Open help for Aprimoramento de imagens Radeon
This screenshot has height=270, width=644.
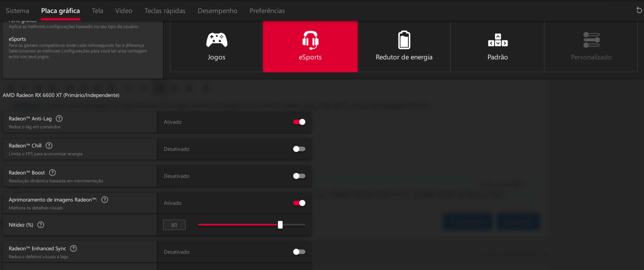coord(105,199)
